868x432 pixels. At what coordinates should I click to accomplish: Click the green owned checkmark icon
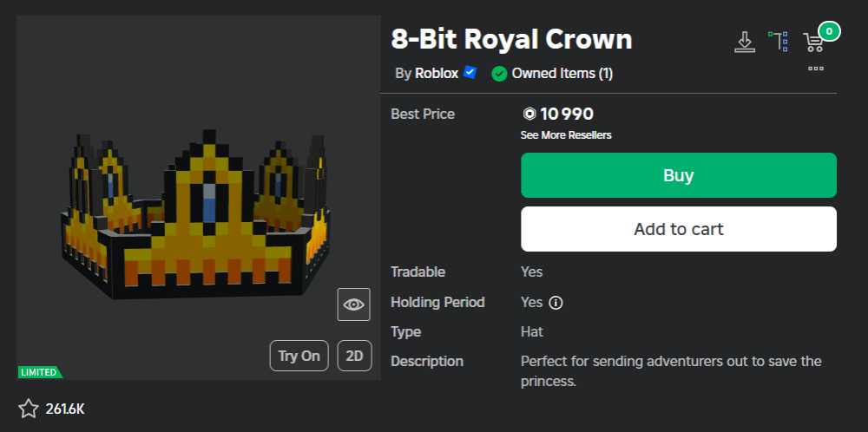tap(499, 74)
